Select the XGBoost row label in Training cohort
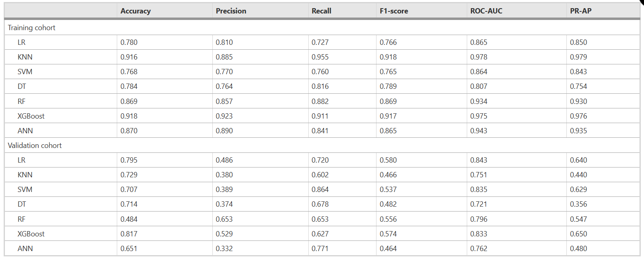This screenshot has height=258, width=644. [31, 116]
